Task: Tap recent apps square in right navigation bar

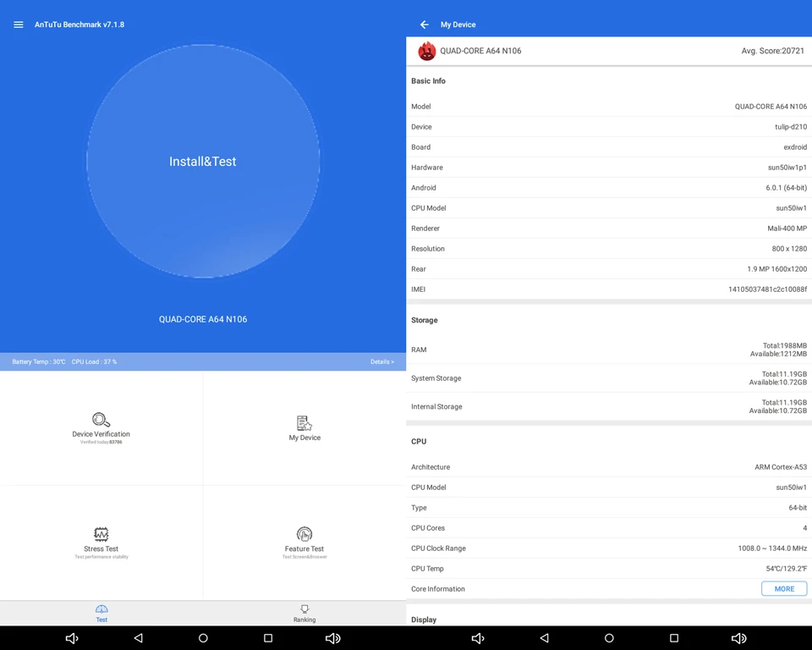Action: (674, 638)
